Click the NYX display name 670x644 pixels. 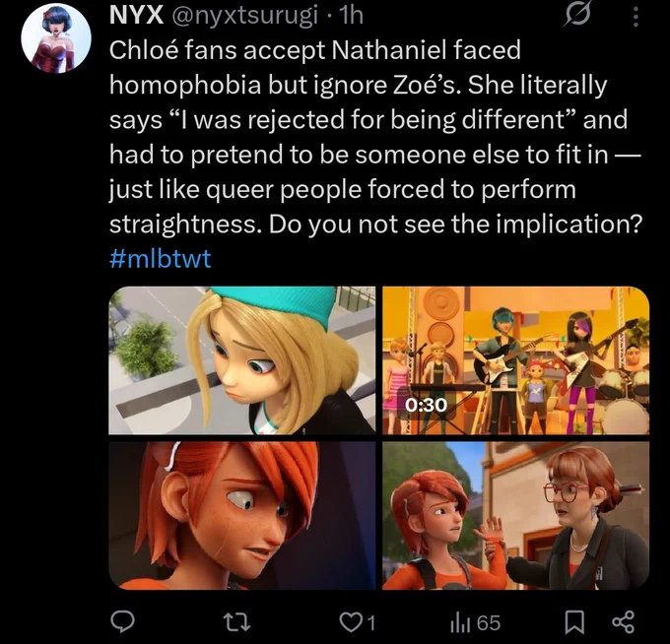click(136, 15)
